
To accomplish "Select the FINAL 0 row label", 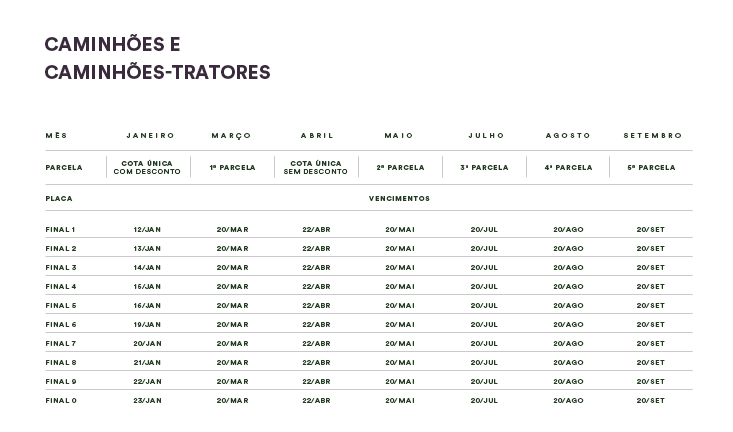I will click(x=60, y=401).
